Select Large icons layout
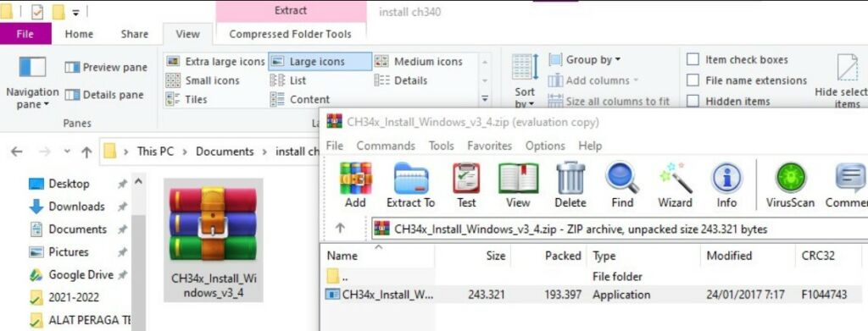Image resolution: width=868 pixels, height=331 pixels. tap(320, 61)
